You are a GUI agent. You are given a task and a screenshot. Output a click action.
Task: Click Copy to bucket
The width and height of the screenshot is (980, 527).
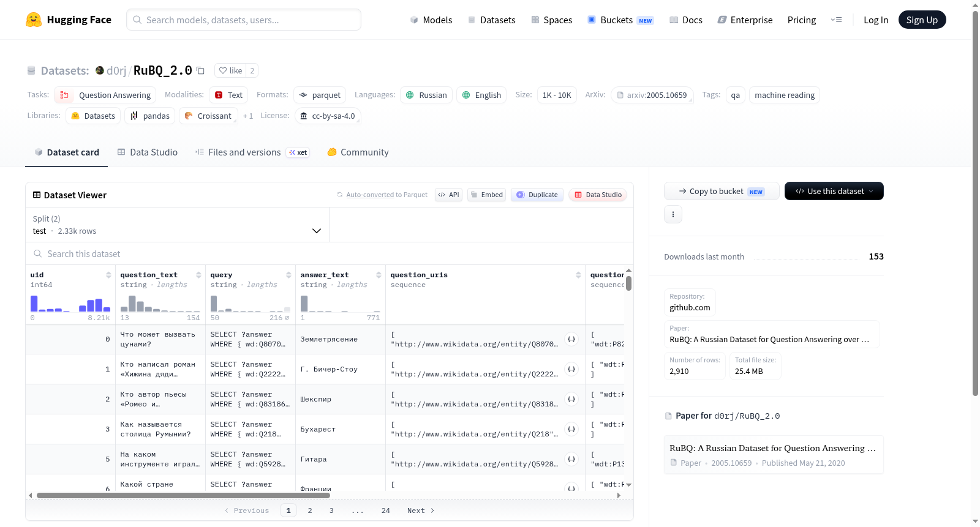click(x=722, y=191)
